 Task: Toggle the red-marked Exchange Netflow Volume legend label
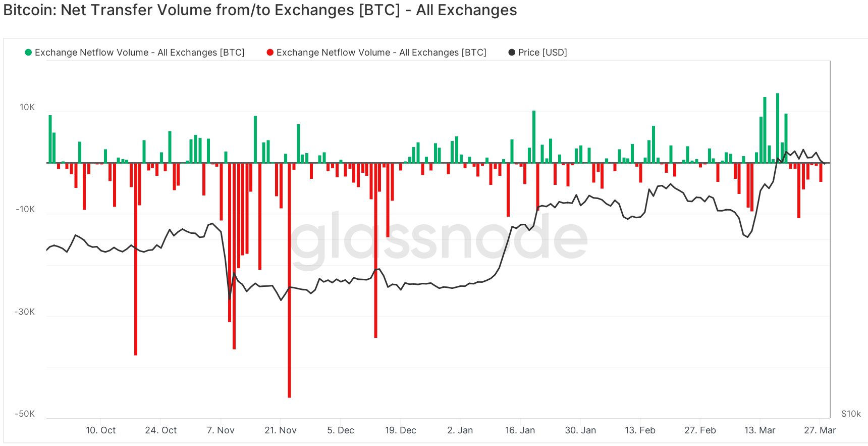pyautogui.click(x=381, y=53)
